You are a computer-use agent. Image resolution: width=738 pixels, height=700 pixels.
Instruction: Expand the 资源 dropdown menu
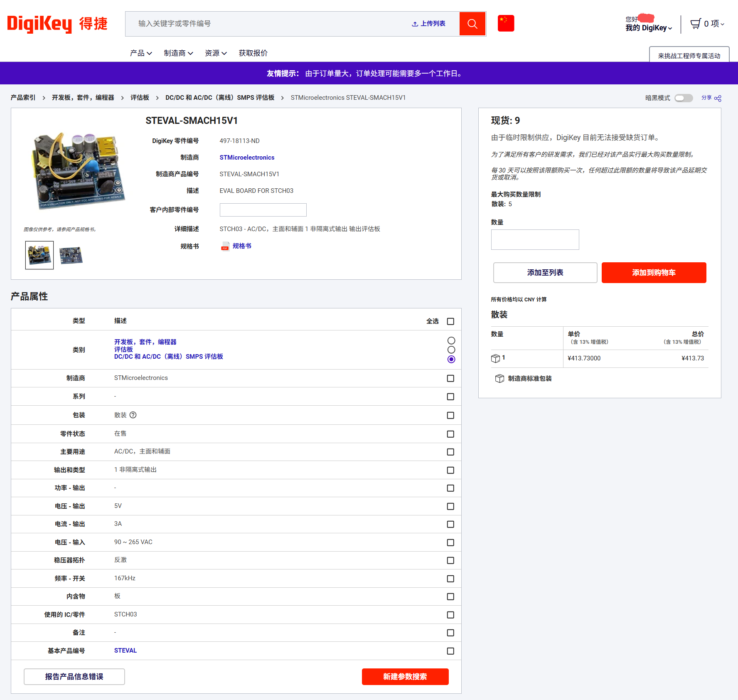point(216,53)
